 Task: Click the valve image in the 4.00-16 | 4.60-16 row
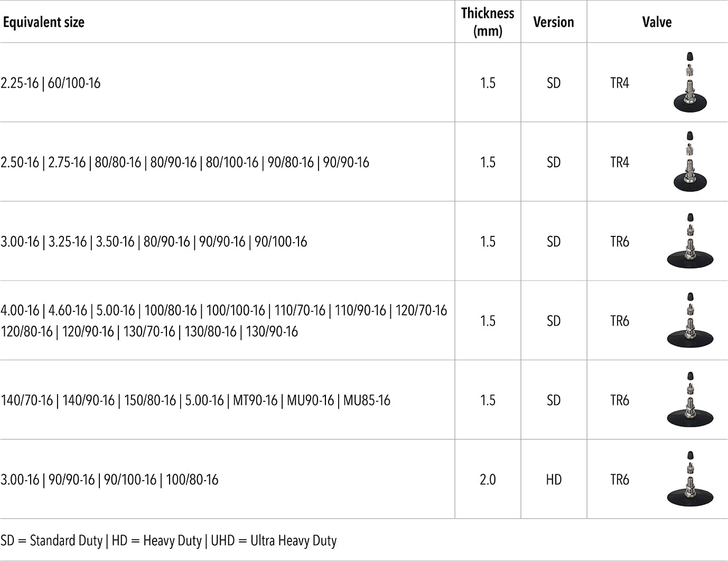(690, 320)
